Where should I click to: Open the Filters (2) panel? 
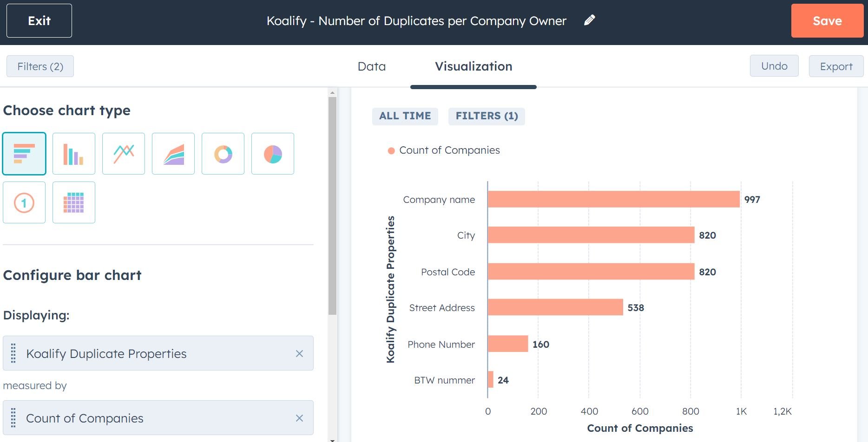click(39, 66)
